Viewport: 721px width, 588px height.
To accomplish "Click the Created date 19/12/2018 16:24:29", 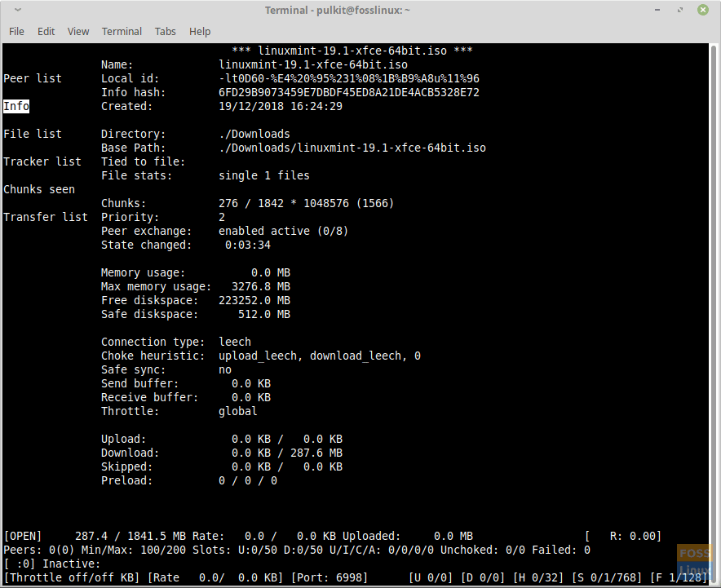I will click(x=281, y=106).
